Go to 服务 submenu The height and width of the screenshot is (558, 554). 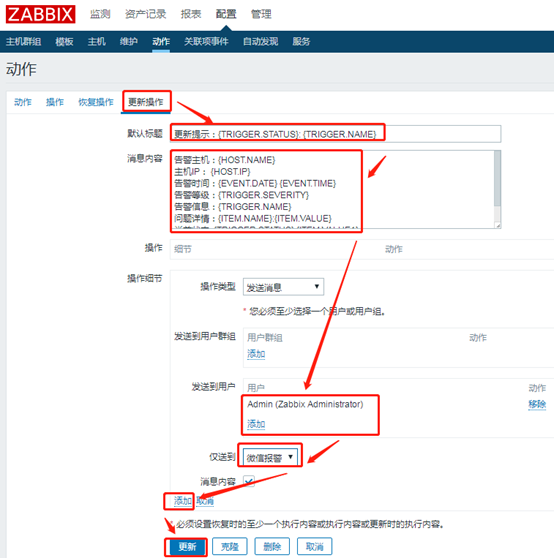(301, 42)
